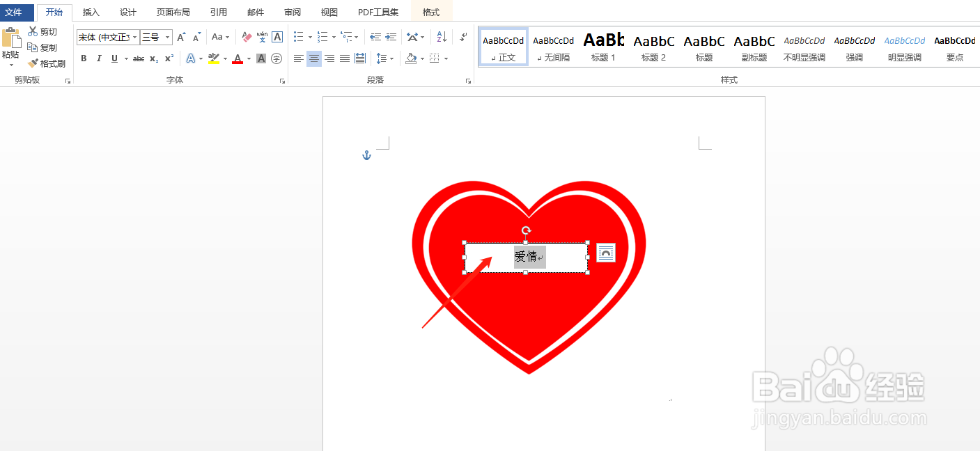980x451 pixels.
Task: Toggle strikethrough formatting
Action: [139, 58]
